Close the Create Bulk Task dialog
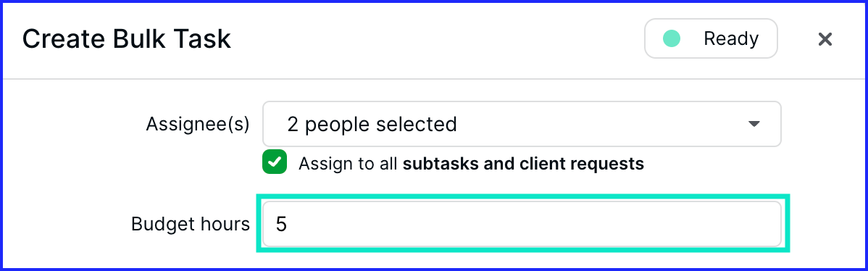This screenshot has width=868, height=271. point(825,39)
